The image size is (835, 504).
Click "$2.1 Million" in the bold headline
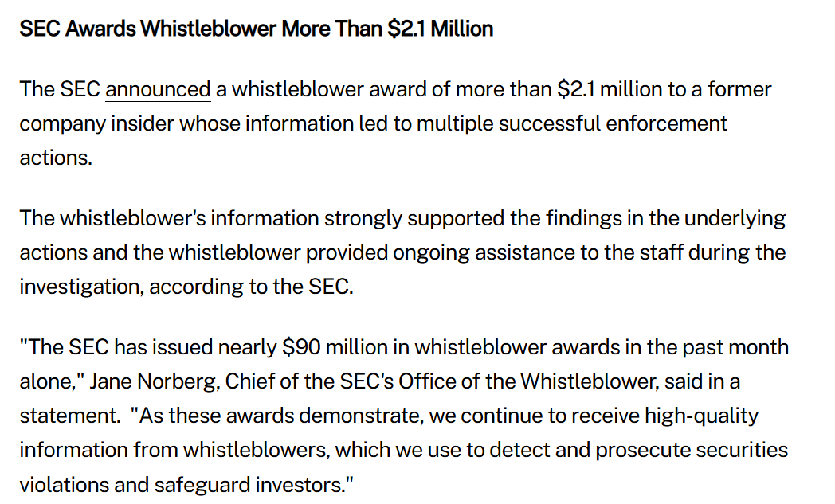pyautogui.click(x=441, y=29)
